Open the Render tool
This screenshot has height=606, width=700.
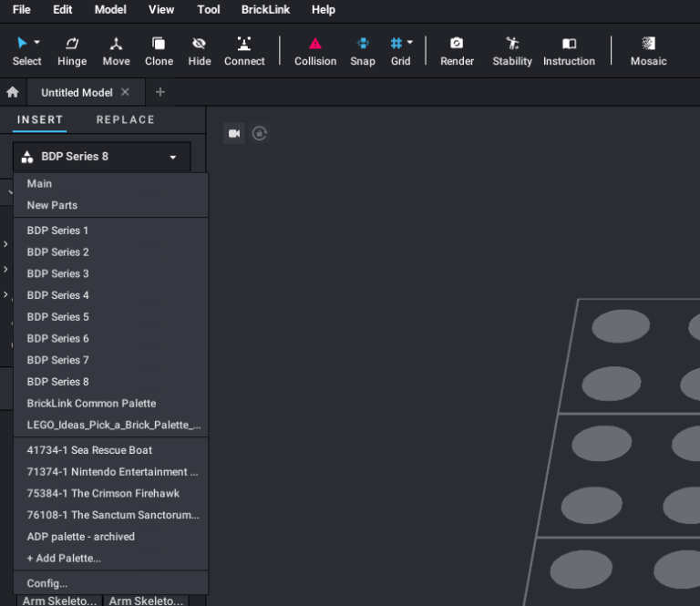coord(457,50)
